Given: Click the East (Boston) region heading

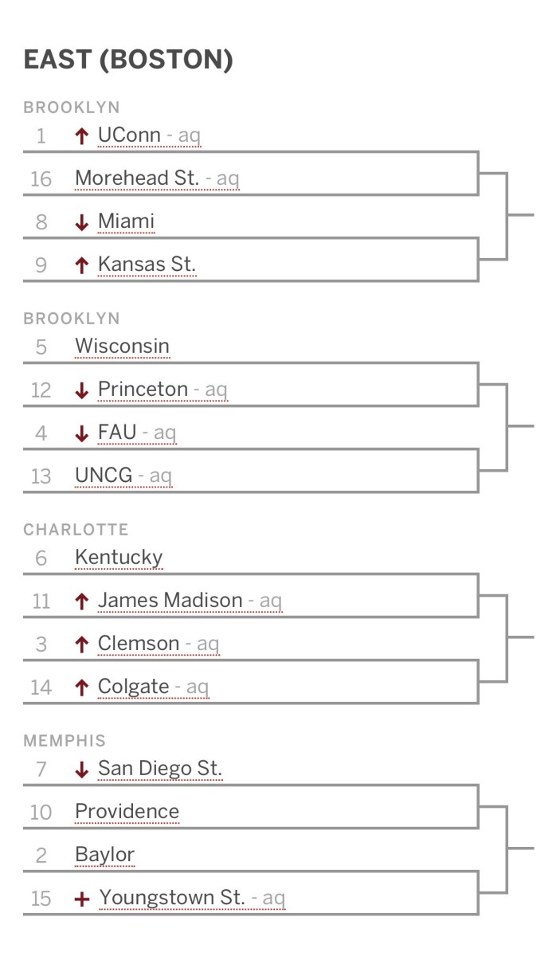Looking at the screenshot, I should 127,61.
